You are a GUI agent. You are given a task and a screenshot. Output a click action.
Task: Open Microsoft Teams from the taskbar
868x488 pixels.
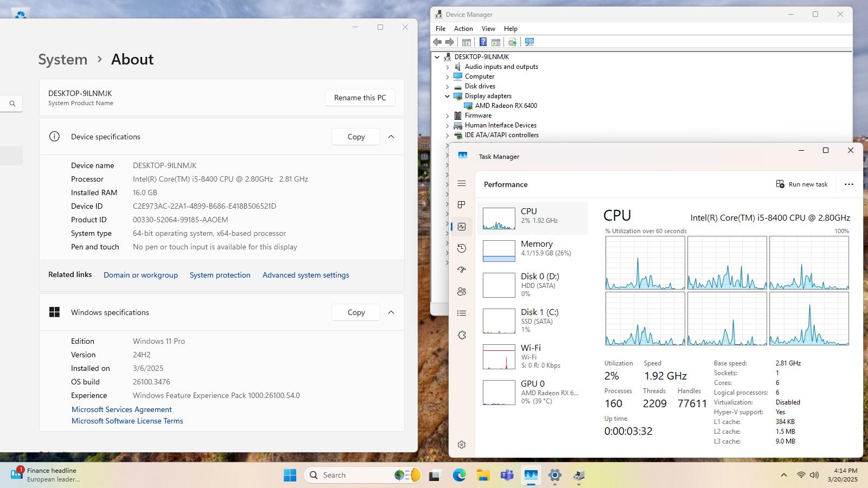click(x=507, y=475)
